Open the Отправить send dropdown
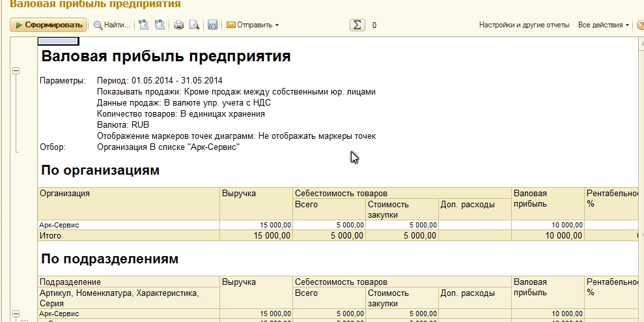This screenshot has height=322, width=644. [253, 25]
